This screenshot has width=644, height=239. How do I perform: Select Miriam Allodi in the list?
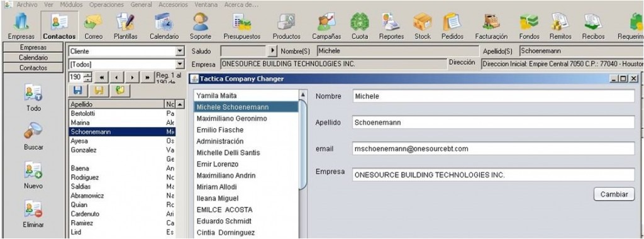(247, 187)
